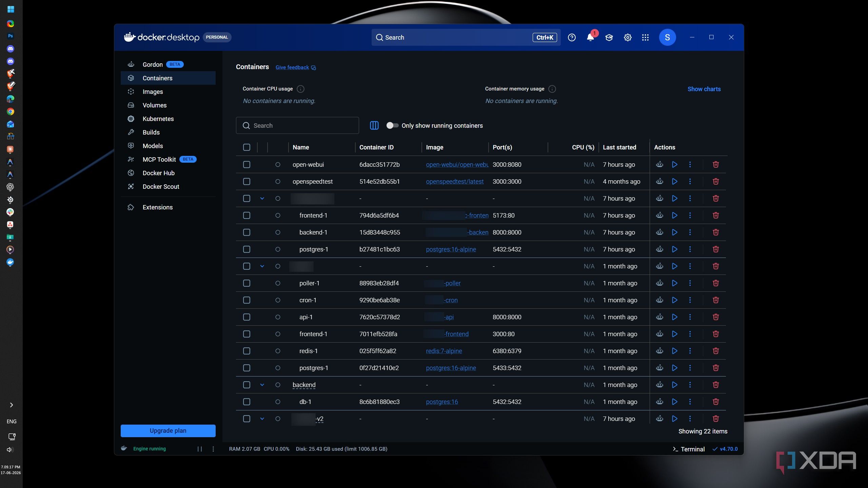Click Show charts link
The width and height of the screenshot is (868, 488).
[704, 89]
